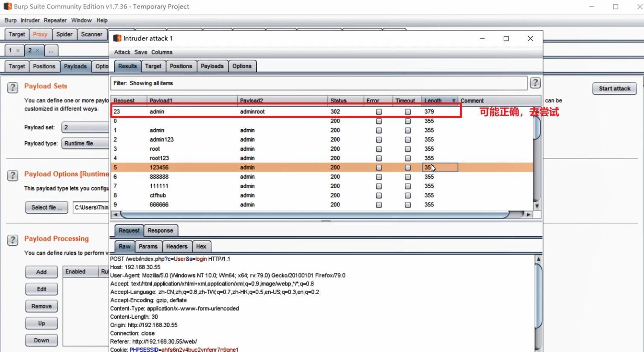This screenshot has height=352, width=644.
Task: Open Payload Options help question-mark icon
Action: pyautogui.click(x=12, y=175)
